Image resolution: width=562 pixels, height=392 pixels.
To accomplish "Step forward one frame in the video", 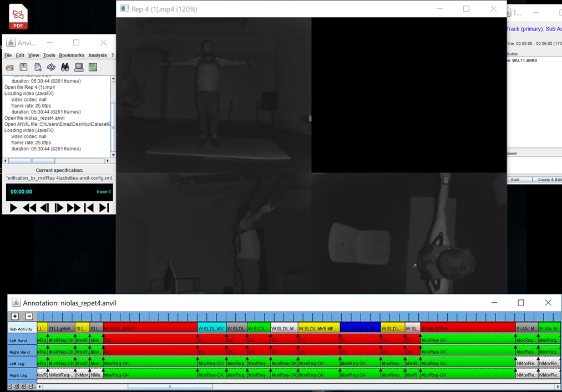I will 59,208.
